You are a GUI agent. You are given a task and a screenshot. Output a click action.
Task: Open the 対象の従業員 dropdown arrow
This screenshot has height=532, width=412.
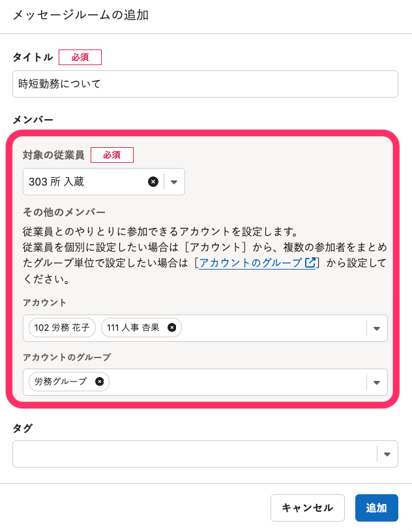pyautogui.click(x=174, y=182)
